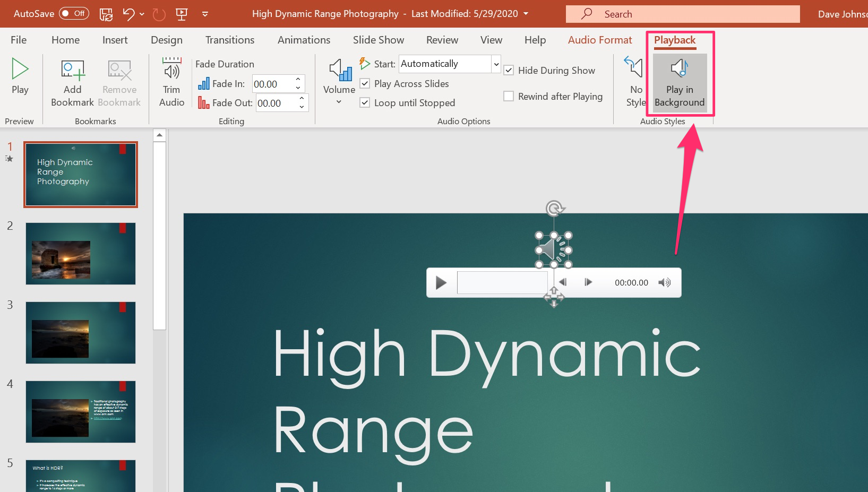Image resolution: width=868 pixels, height=492 pixels.
Task: Go to the Animations tab
Action: [304, 40]
